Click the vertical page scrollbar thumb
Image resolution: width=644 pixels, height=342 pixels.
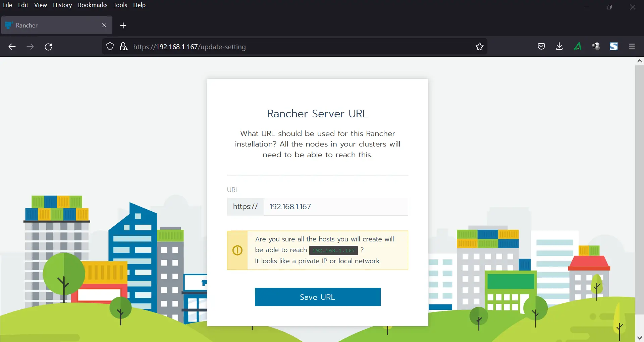click(x=639, y=190)
